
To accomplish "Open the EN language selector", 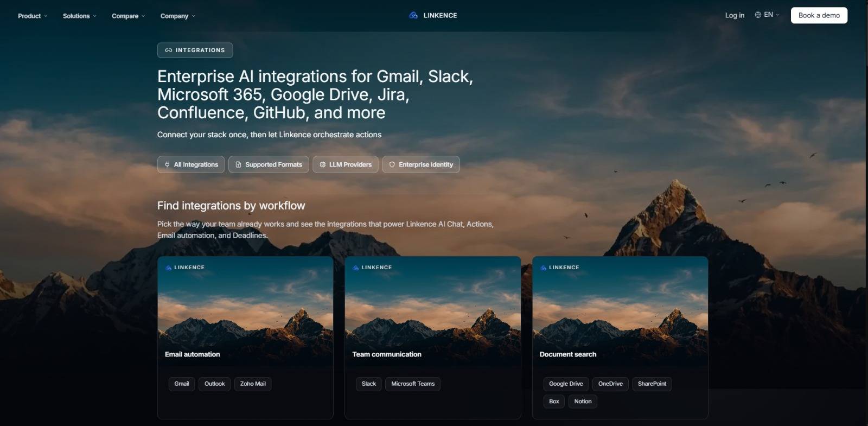I will click(x=767, y=15).
